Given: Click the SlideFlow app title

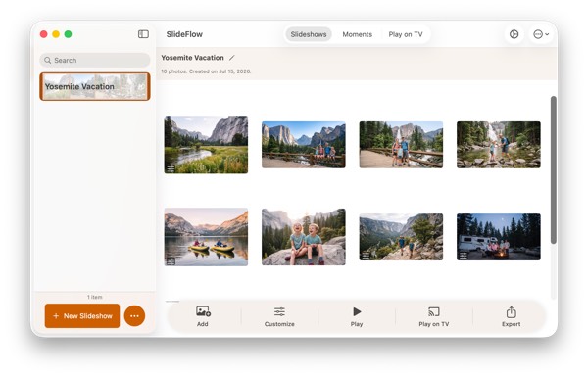Looking at the screenshot, I should click(184, 34).
